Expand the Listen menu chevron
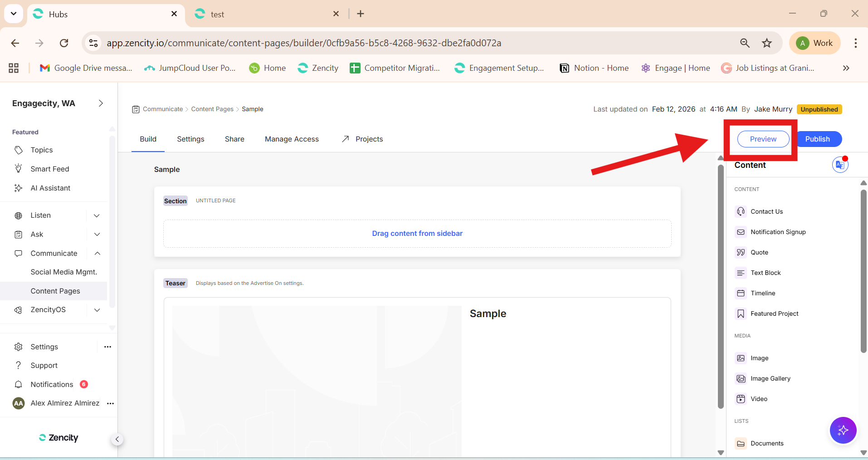The width and height of the screenshot is (868, 460). (x=97, y=215)
